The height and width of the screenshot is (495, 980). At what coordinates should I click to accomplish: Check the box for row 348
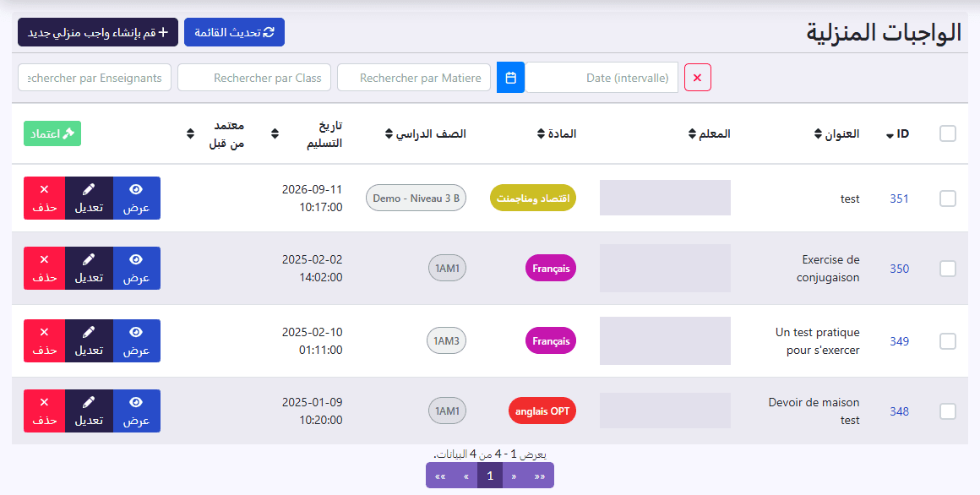pyautogui.click(x=948, y=411)
